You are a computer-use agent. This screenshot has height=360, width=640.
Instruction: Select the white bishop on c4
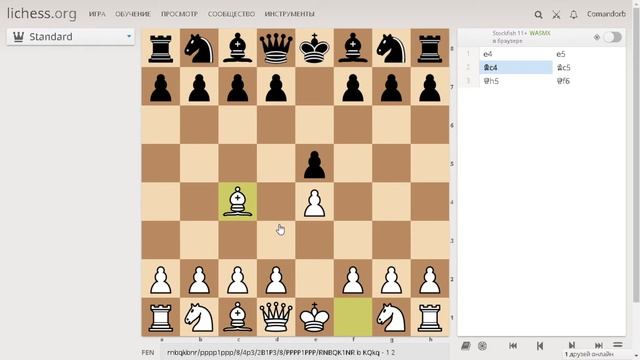coord(238,202)
